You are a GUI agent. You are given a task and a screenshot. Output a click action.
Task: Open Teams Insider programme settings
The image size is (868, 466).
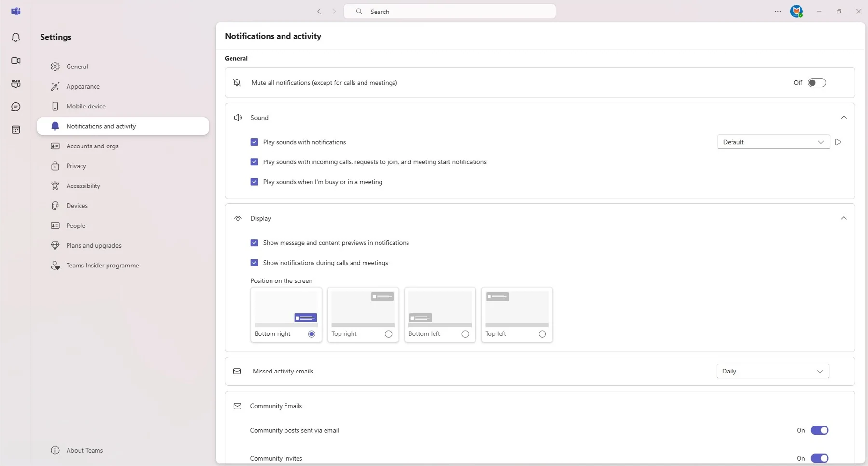[x=123, y=266]
